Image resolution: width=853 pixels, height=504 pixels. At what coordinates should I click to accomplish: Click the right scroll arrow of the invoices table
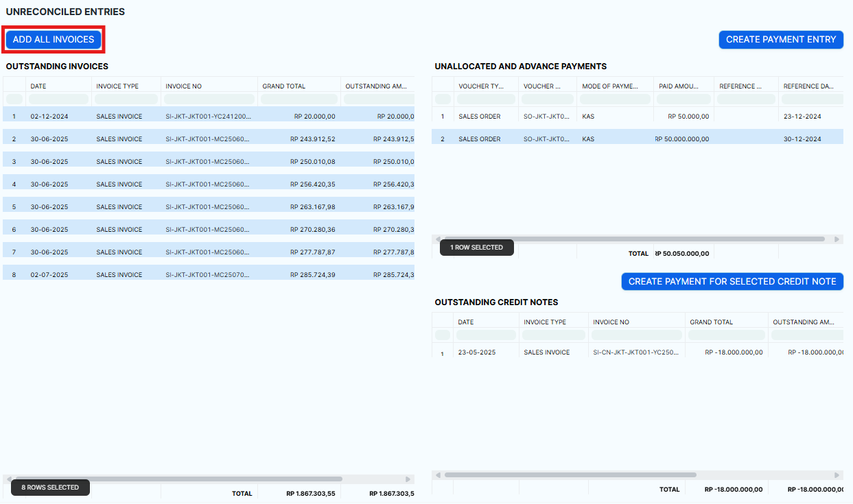click(408, 479)
